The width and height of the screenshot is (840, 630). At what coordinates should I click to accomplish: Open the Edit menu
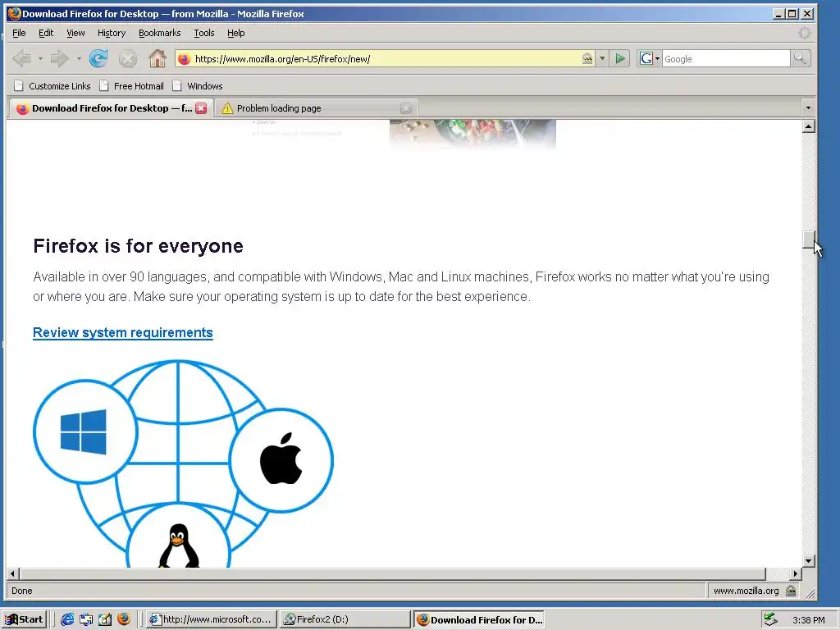pyautogui.click(x=46, y=33)
